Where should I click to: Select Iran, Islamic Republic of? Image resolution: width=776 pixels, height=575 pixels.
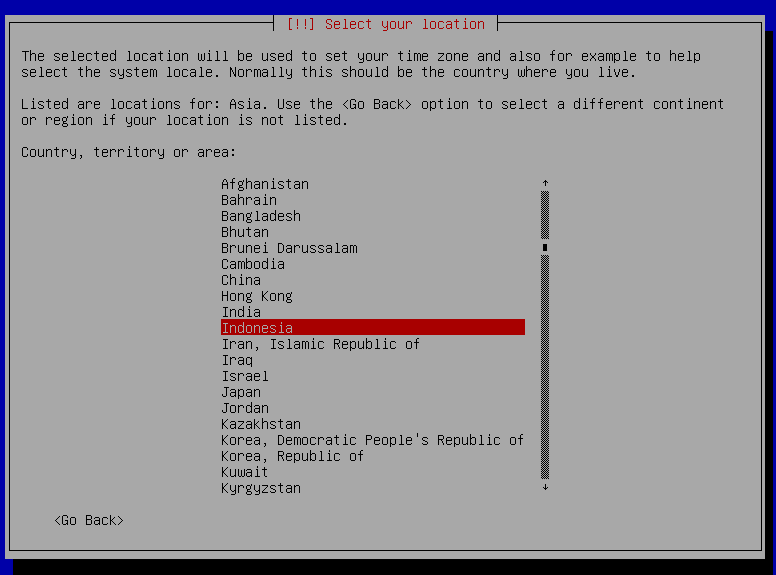(x=373, y=344)
